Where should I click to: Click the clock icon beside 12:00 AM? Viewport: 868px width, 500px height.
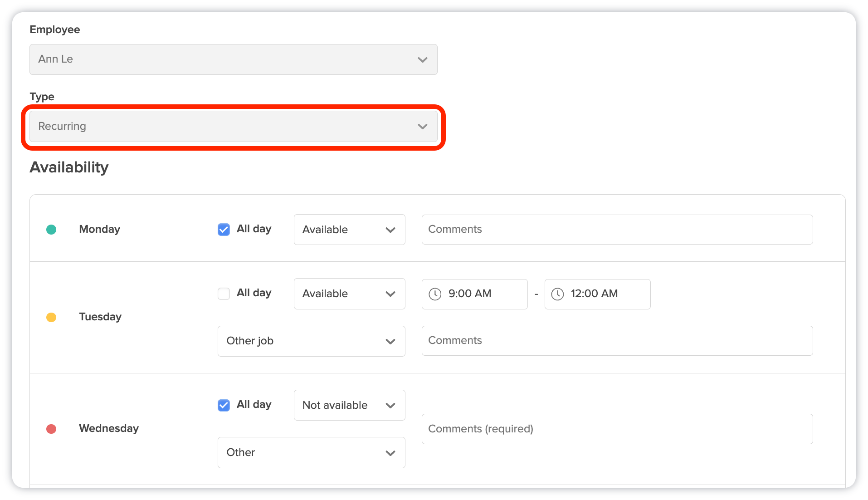[x=557, y=294]
